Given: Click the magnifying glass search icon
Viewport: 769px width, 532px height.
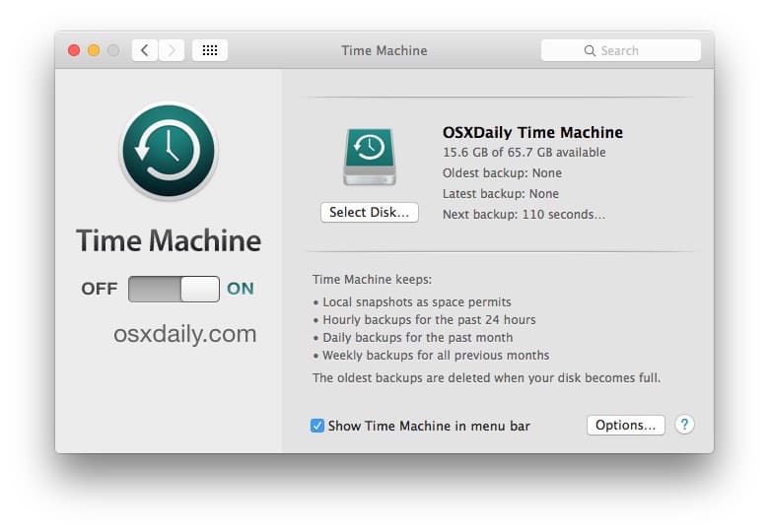Looking at the screenshot, I should tap(590, 51).
